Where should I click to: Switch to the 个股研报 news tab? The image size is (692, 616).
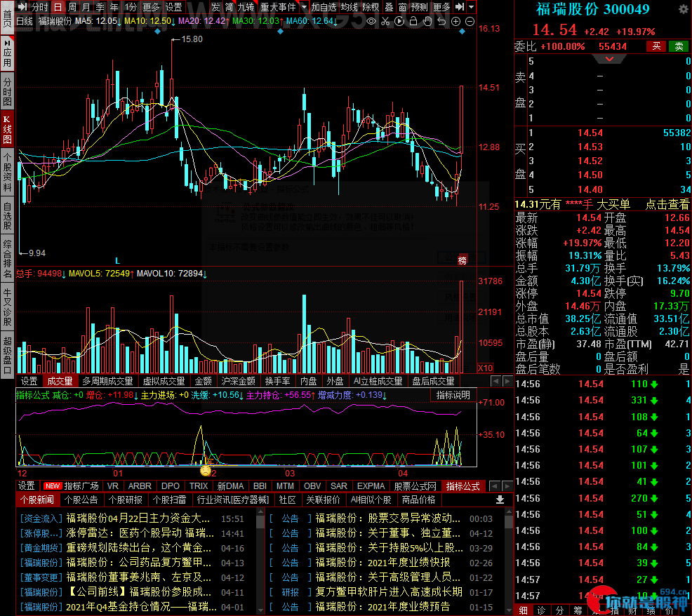(126, 500)
